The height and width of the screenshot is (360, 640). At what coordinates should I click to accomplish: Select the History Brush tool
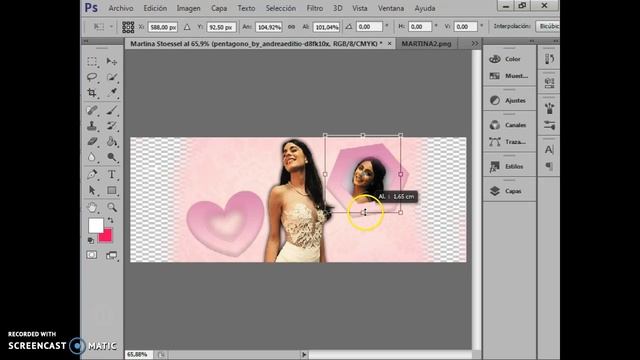(111, 126)
